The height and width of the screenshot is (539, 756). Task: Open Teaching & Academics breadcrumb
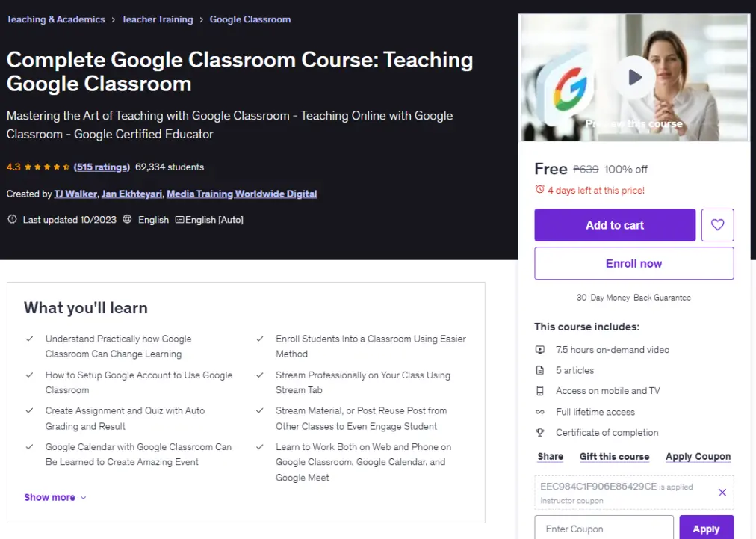point(55,19)
